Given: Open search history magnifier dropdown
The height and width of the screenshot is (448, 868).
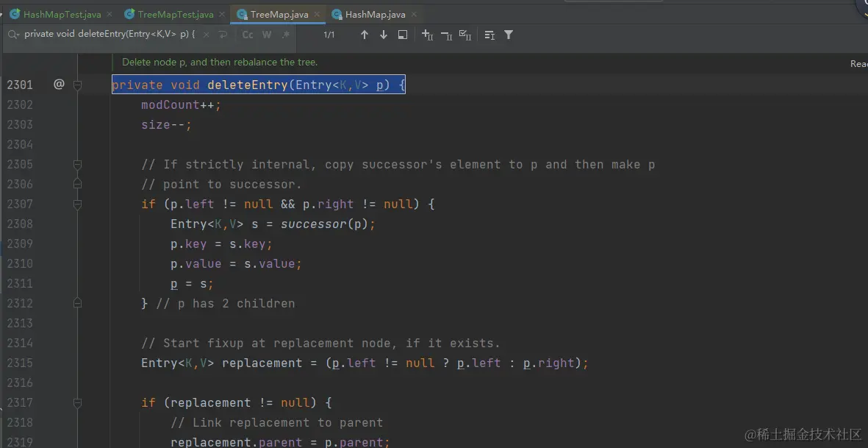Looking at the screenshot, I should click(13, 35).
